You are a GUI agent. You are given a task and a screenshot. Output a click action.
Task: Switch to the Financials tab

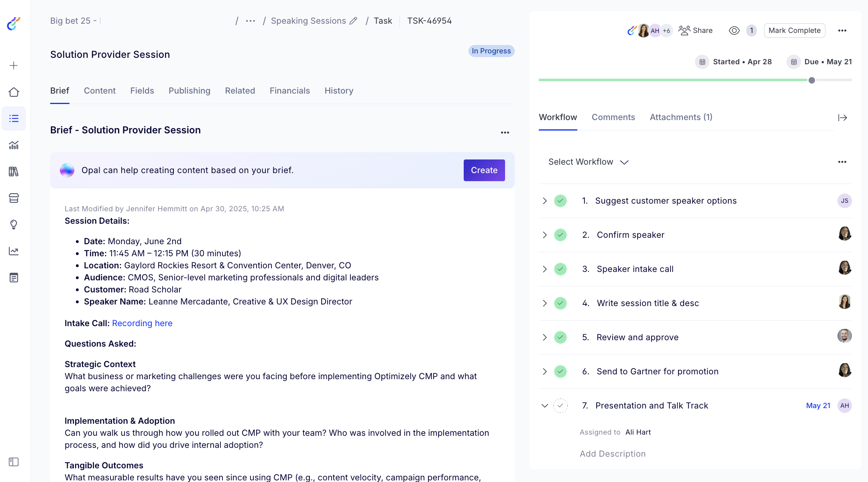(289, 91)
